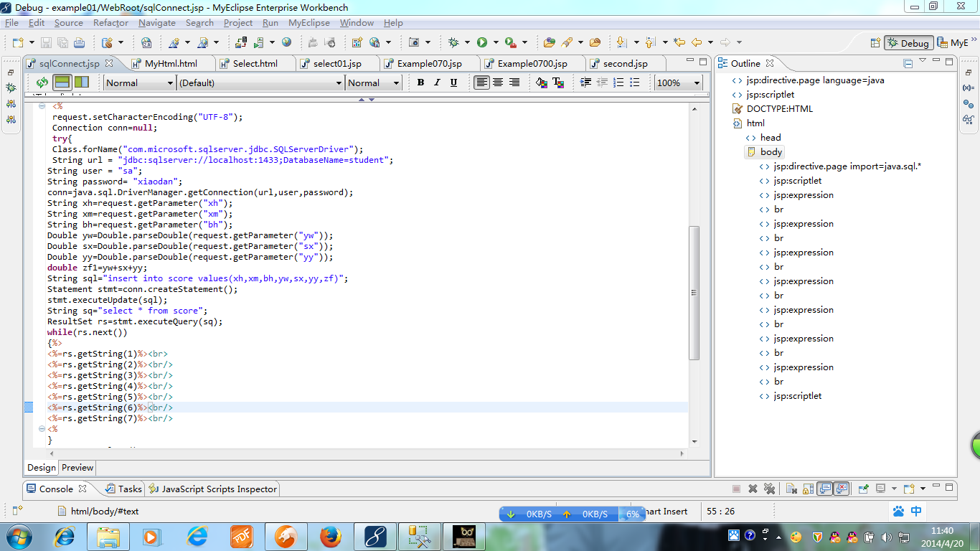The height and width of the screenshot is (551, 980).
Task: Open Internet Explorer from the taskbar
Action: point(65,536)
